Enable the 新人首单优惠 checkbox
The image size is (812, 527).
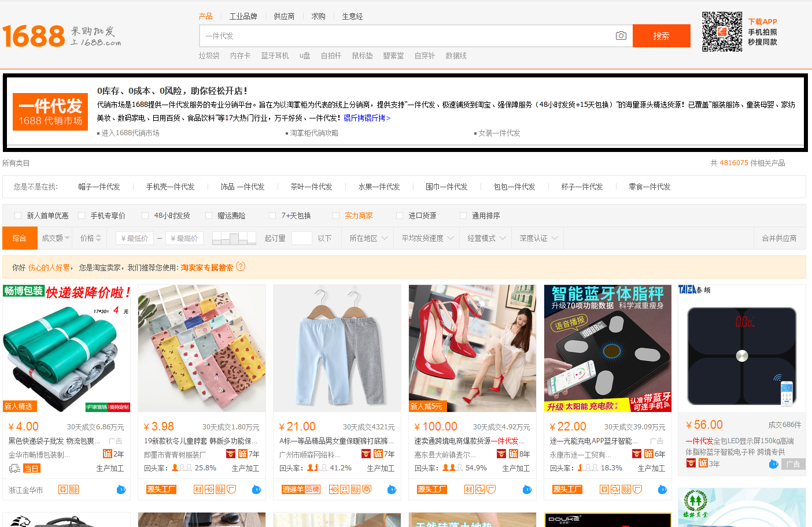[x=18, y=216]
